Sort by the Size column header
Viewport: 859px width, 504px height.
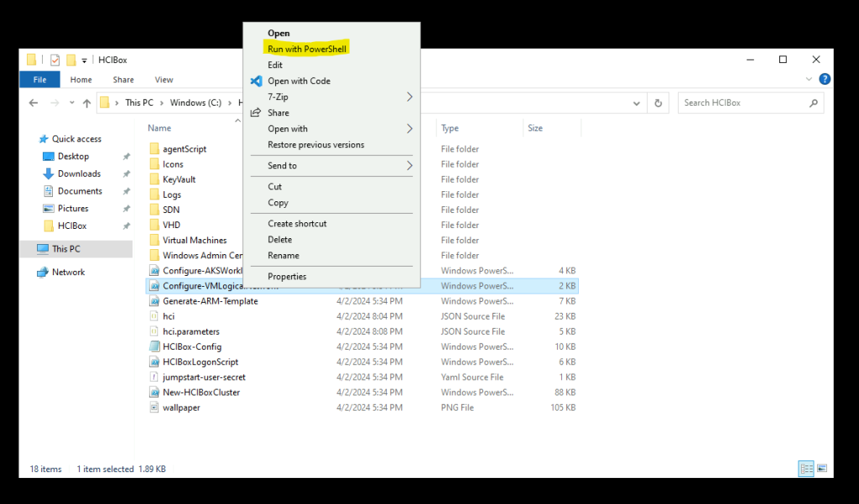click(x=535, y=128)
